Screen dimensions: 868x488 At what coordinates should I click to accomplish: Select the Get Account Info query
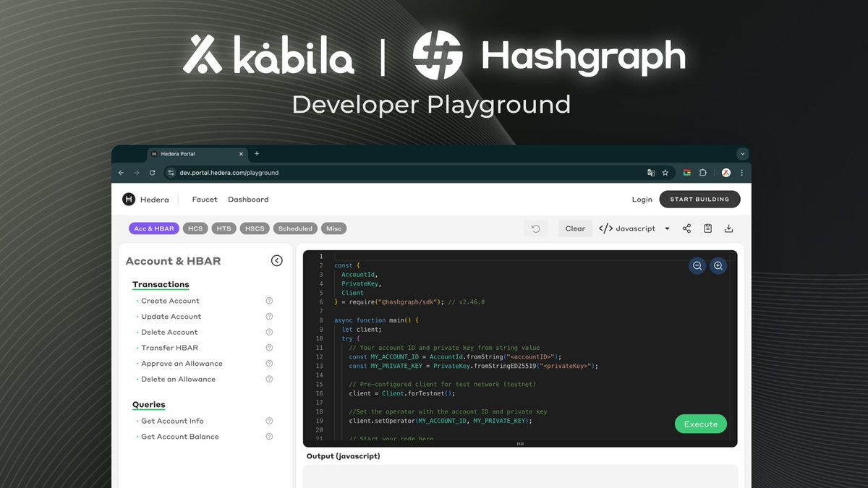click(x=172, y=421)
